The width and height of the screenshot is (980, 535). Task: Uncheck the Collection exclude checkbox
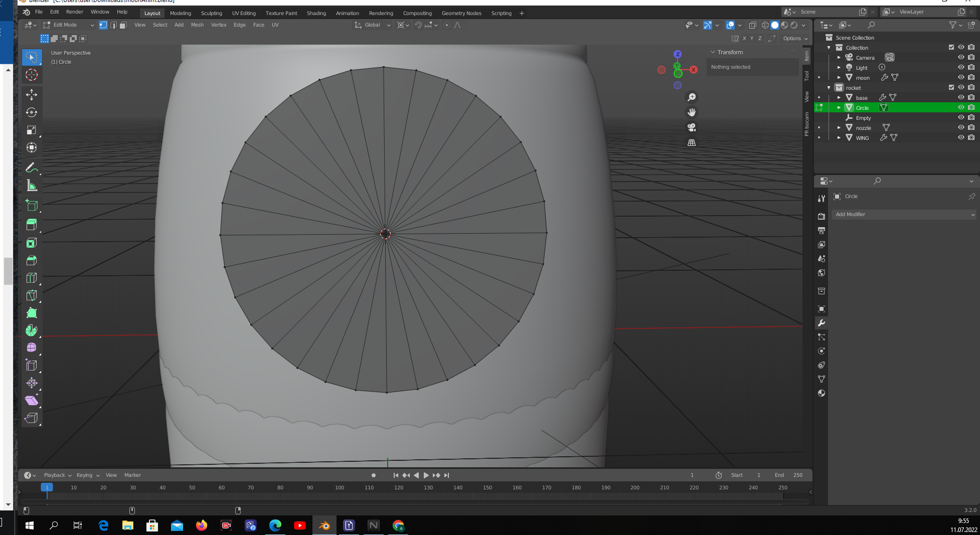point(951,47)
